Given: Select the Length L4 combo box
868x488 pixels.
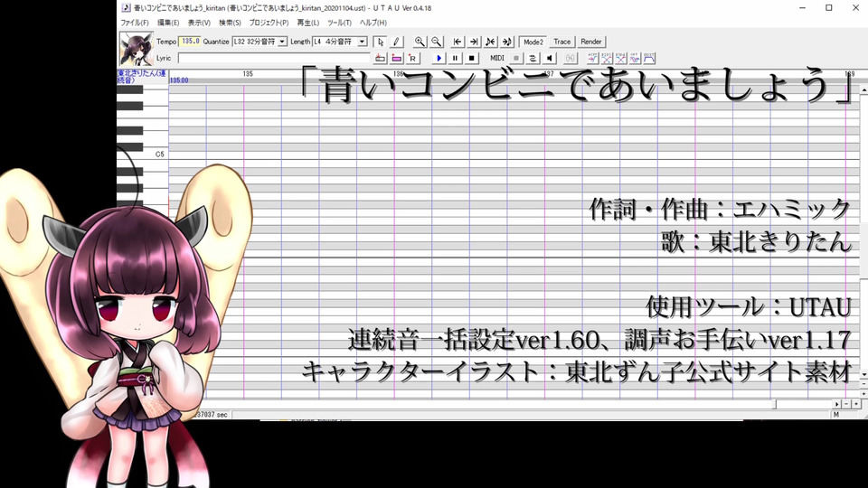Looking at the screenshot, I should 340,42.
